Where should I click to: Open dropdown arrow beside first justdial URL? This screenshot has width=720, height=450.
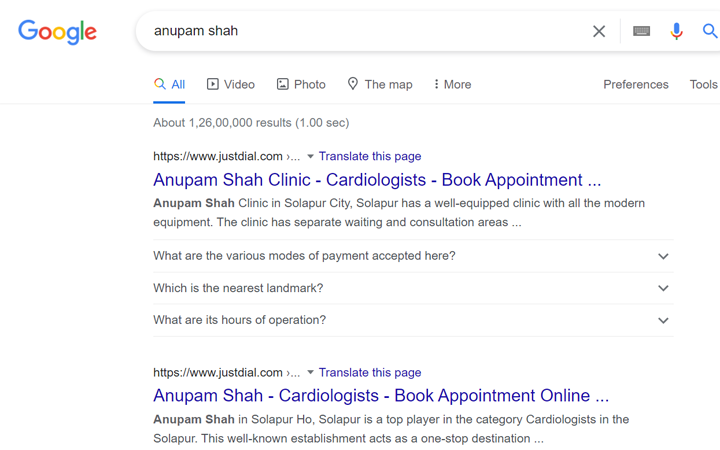point(310,157)
